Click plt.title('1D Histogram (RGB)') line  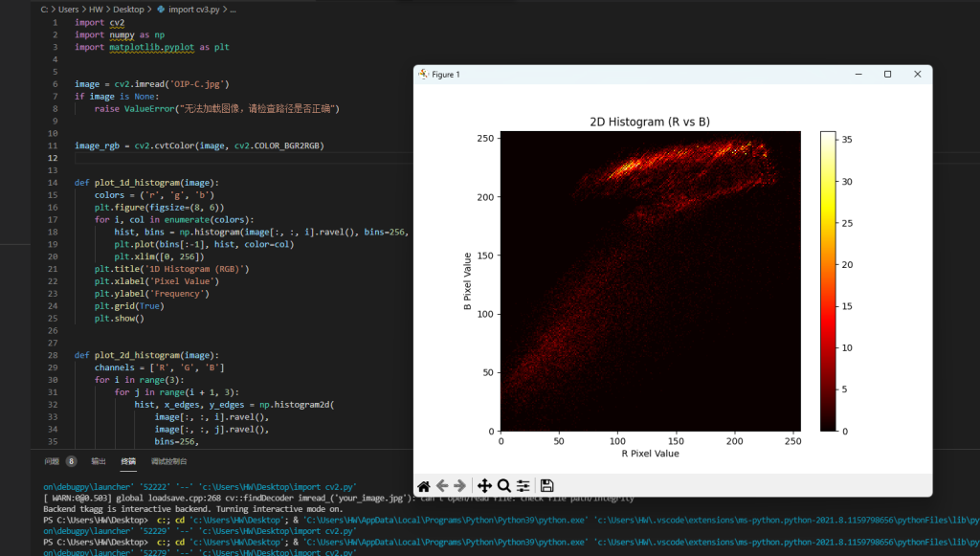tap(172, 269)
